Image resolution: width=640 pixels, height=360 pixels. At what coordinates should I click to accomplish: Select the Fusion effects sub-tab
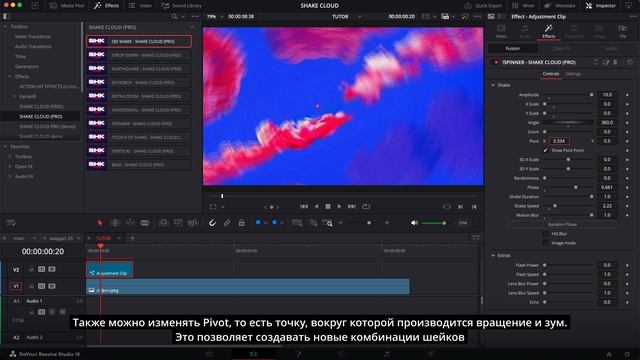click(513, 48)
